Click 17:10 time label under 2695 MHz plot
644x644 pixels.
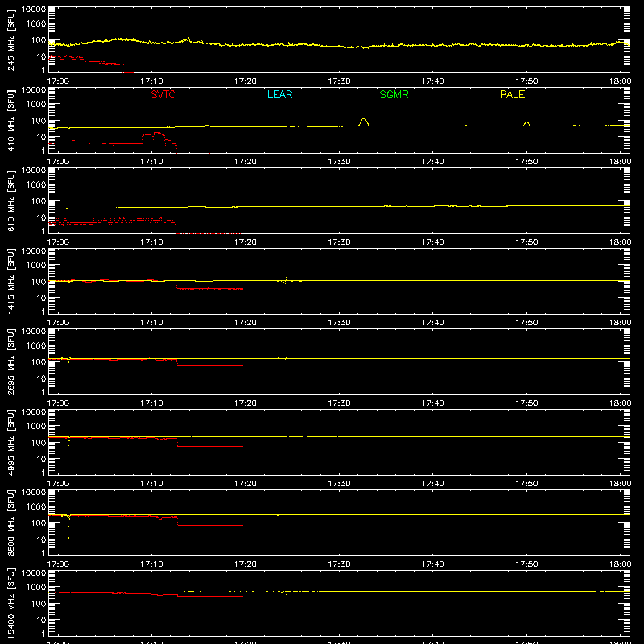(x=151, y=403)
